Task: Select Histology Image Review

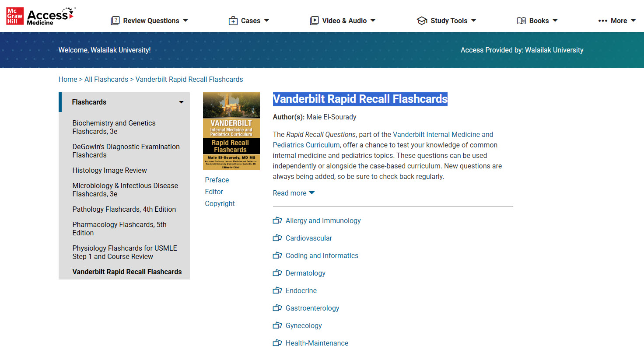Action: [109, 170]
